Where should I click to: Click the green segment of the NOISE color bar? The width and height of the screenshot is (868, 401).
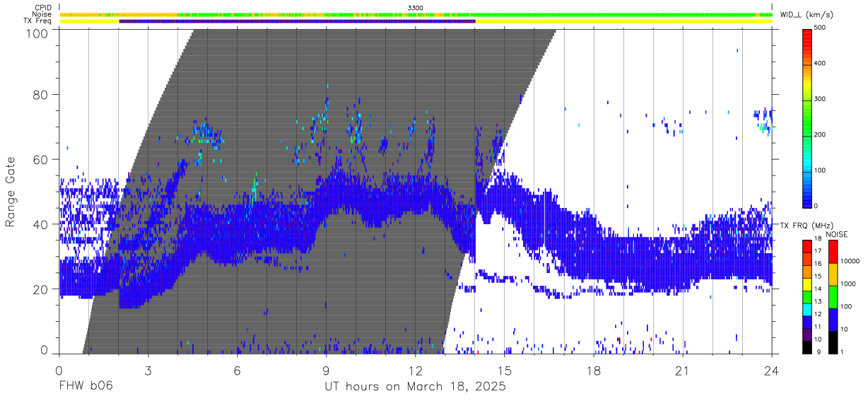coord(833,296)
